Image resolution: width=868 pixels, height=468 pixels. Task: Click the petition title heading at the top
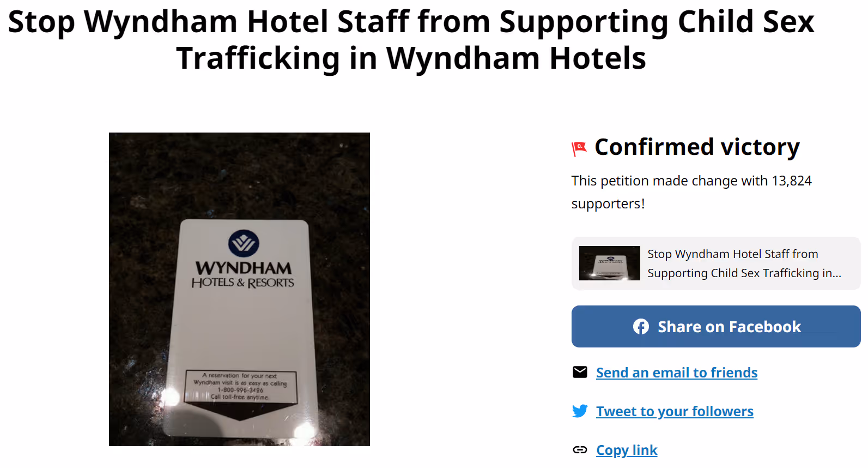click(x=411, y=39)
